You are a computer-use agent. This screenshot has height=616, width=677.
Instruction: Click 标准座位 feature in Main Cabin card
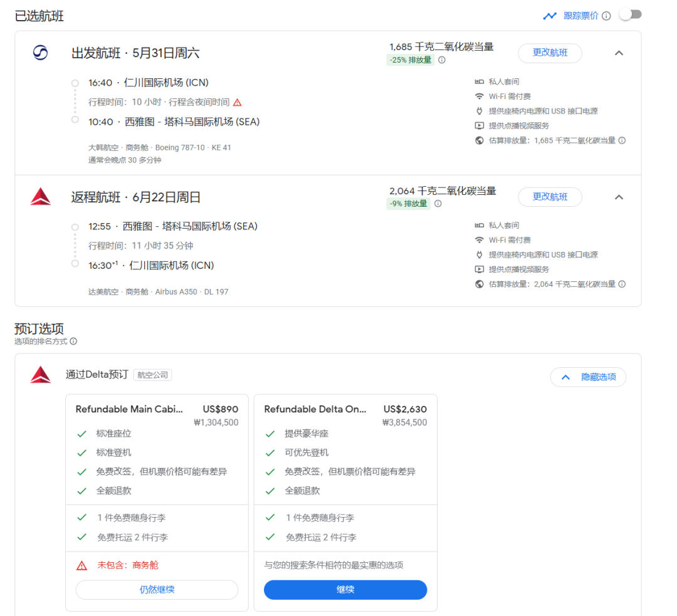point(113,434)
